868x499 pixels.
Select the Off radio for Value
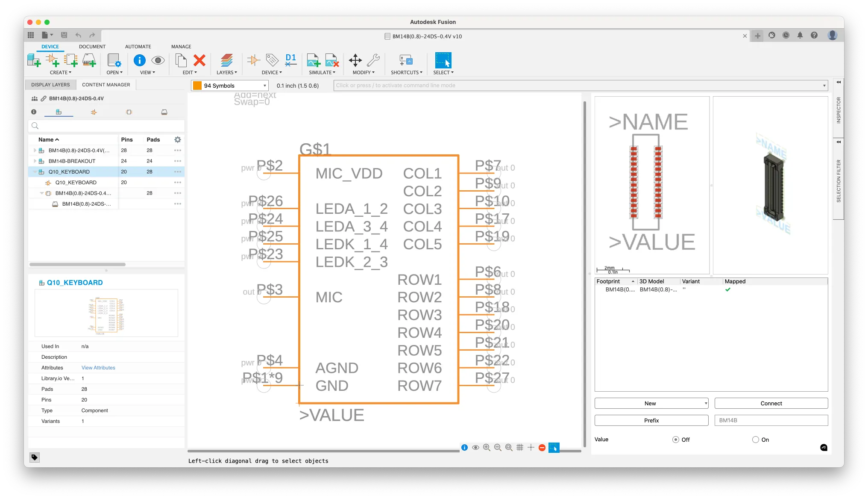675,440
